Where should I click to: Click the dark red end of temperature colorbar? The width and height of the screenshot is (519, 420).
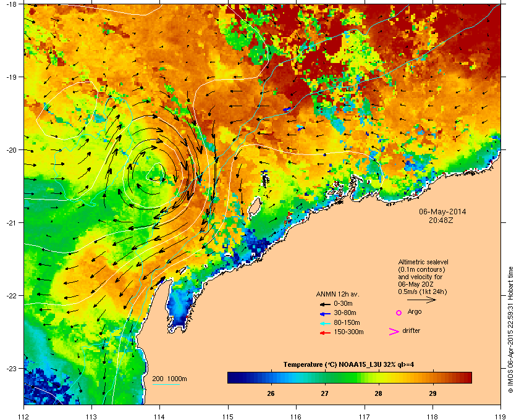click(x=467, y=377)
